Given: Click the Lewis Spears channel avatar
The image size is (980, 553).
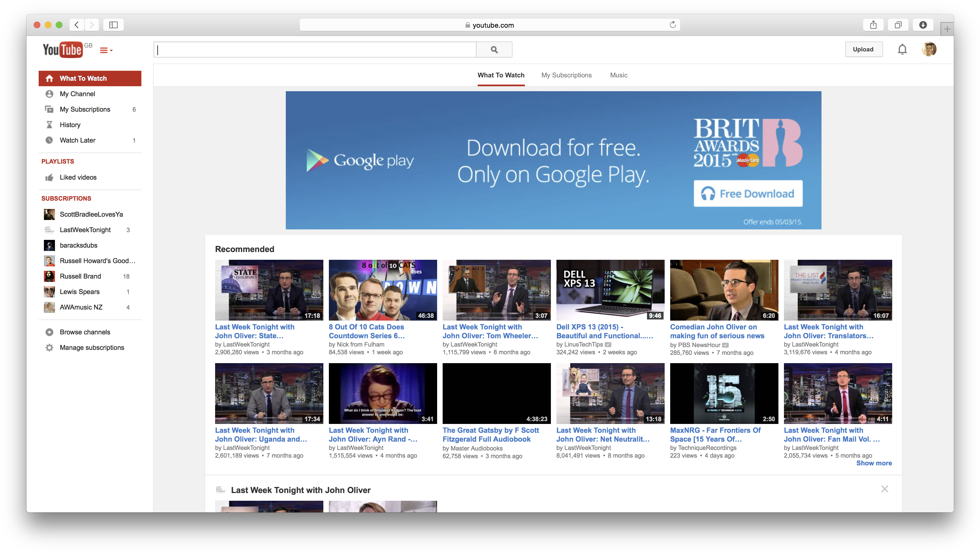Looking at the screenshot, I should click(49, 292).
